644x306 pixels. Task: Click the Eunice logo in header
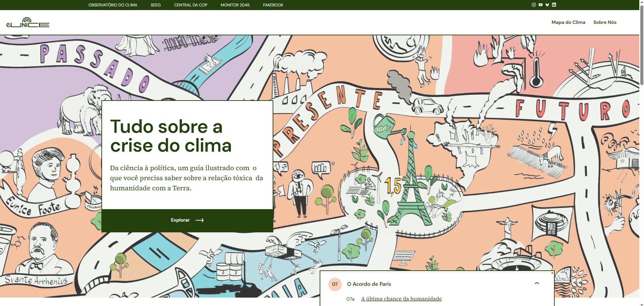[28, 23]
